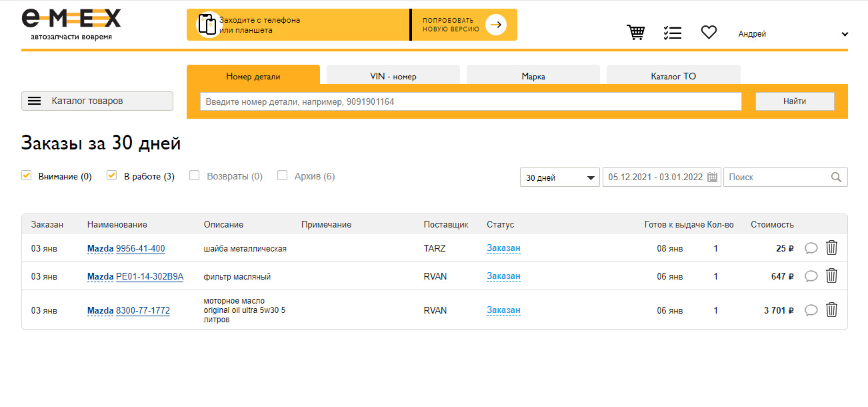Image resolution: width=868 pixels, height=407 pixels.
Task: Click the supplier TARZ cell
Action: click(x=435, y=249)
